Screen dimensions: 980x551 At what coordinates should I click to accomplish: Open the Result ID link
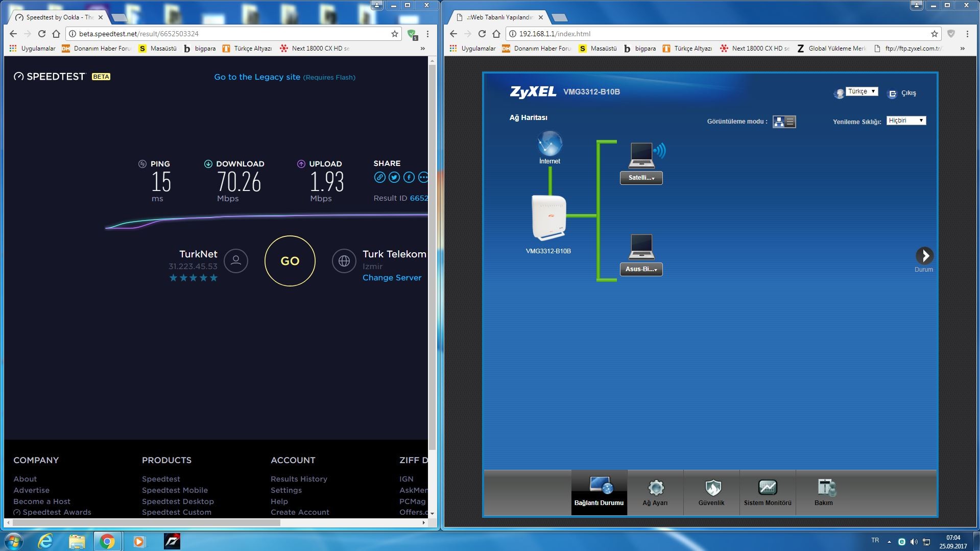(x=419, y=198)
